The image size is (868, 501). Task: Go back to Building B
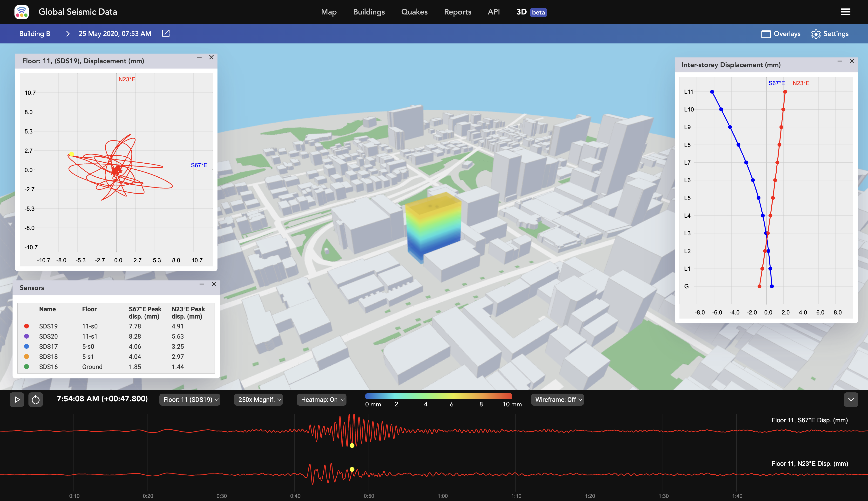click(34, 33)
